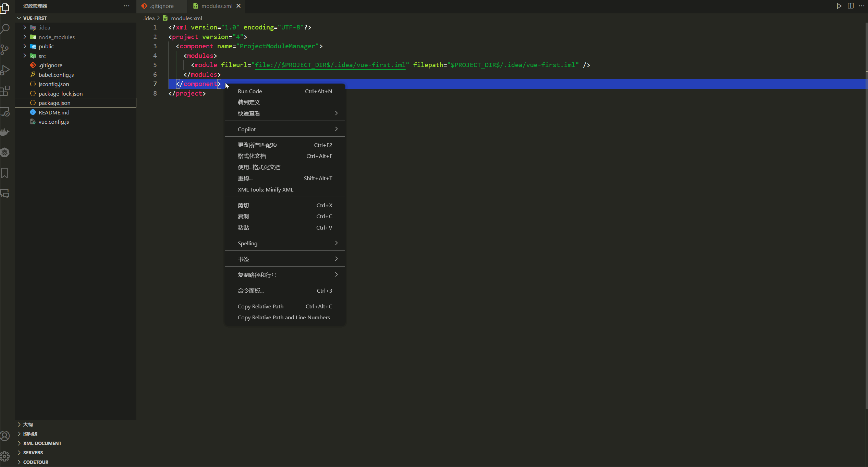Open the Extensions view icon
The height and width of the screenshot is (467, 868).
(5, 91)
